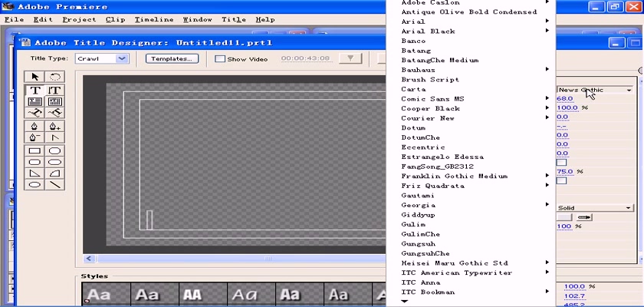Open the Title Type Crawl dropdown
The height and width of the screenshot is (307, 644).
(x=102, y=58)
